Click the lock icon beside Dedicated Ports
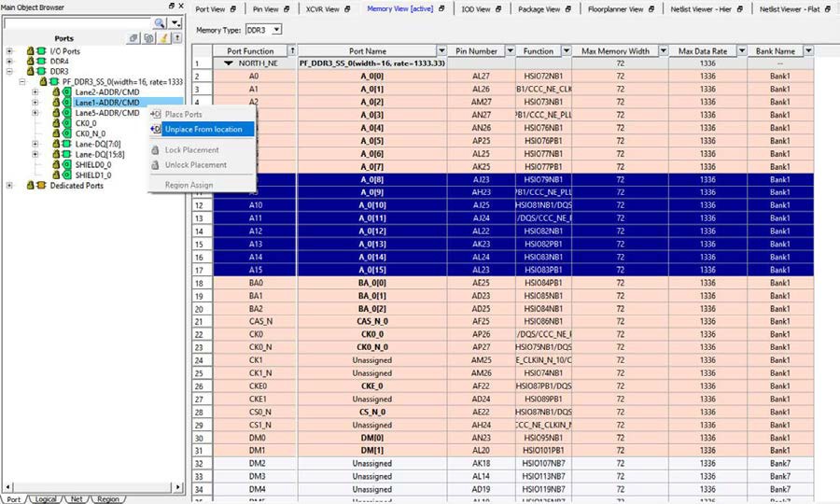 pos(29,186)
